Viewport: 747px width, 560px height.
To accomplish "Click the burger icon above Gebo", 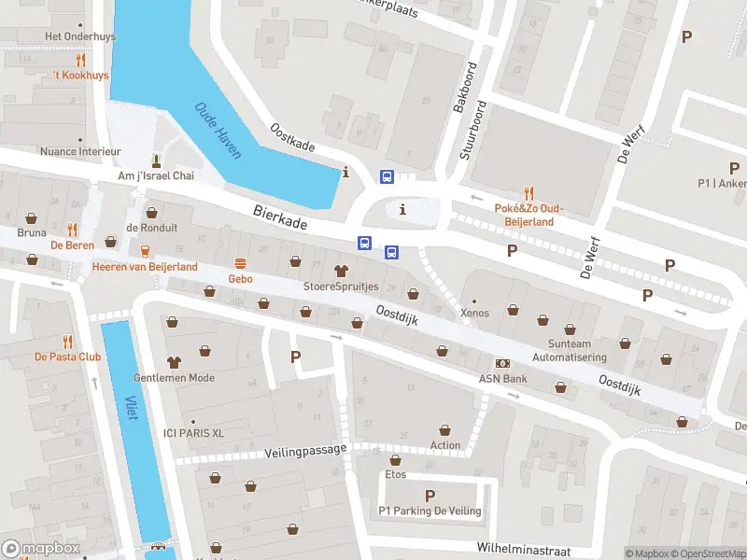I will click(x=241, y=263).
